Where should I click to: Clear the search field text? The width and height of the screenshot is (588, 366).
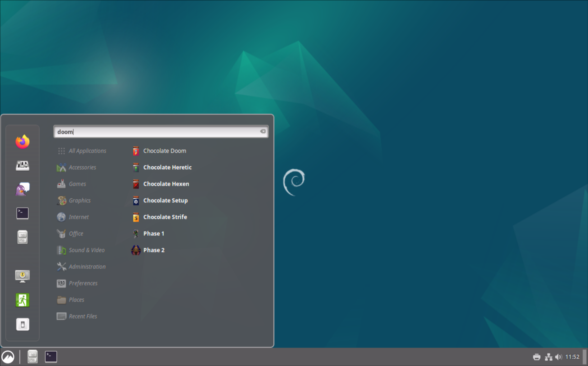pyautogui.click(x=263, y=131)
